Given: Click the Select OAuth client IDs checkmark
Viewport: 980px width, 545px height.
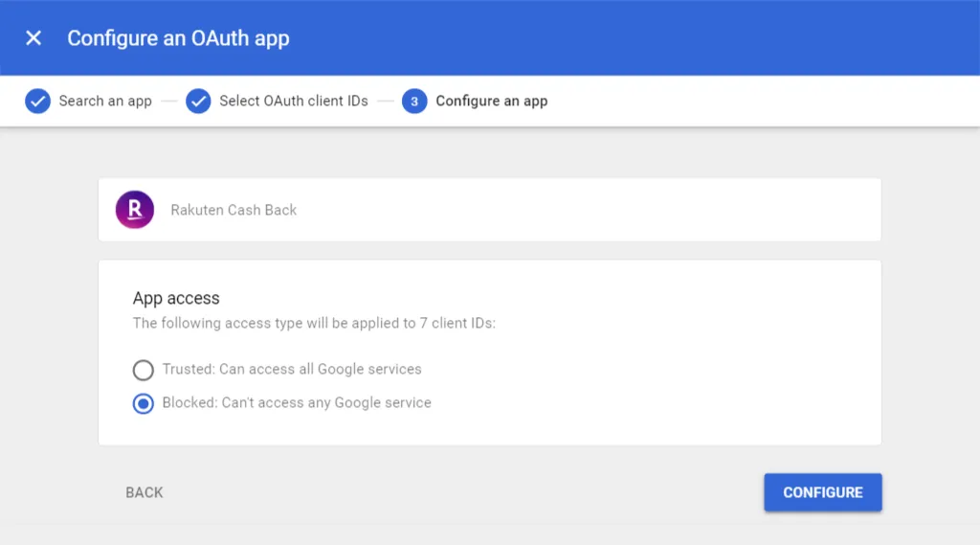Looking at the screenshot, I should [198, 101].
